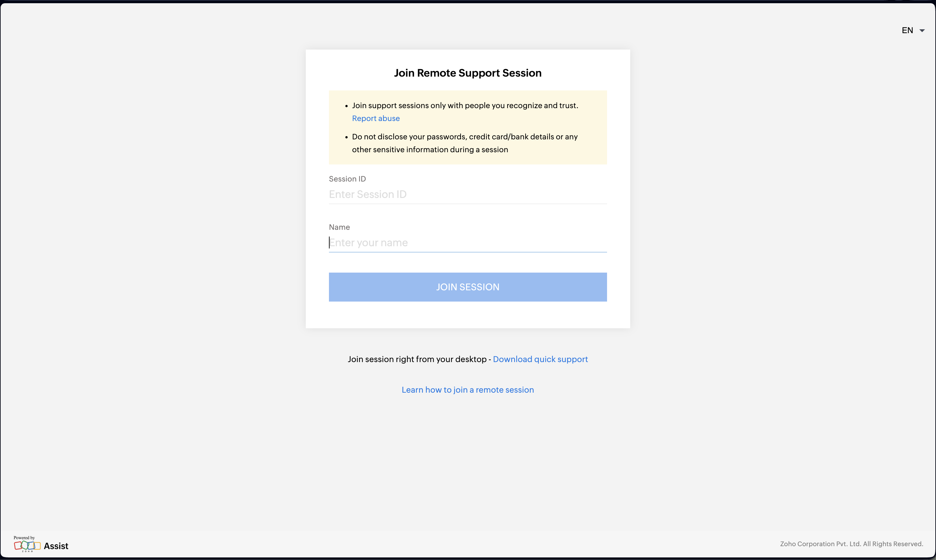This screenshot has width=936, height=560.
Task: Click the Enter your name field
Action: [x=468, y=243]
